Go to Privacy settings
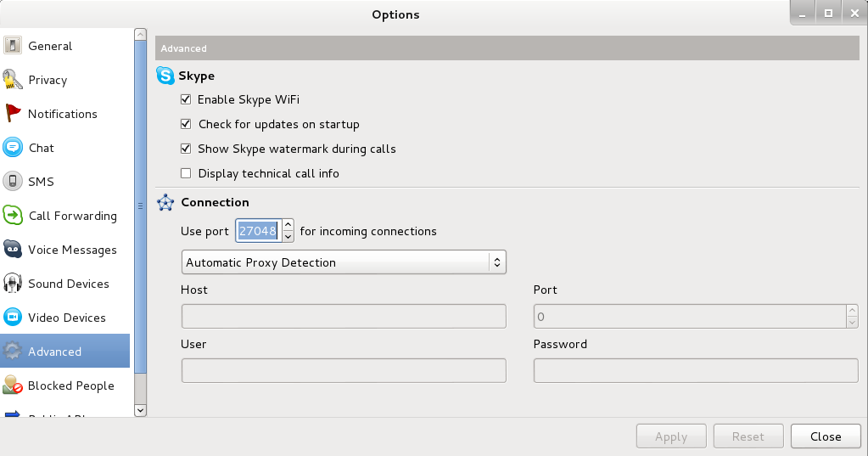Viewport: 868px width, 456px height. click(65, 80)
